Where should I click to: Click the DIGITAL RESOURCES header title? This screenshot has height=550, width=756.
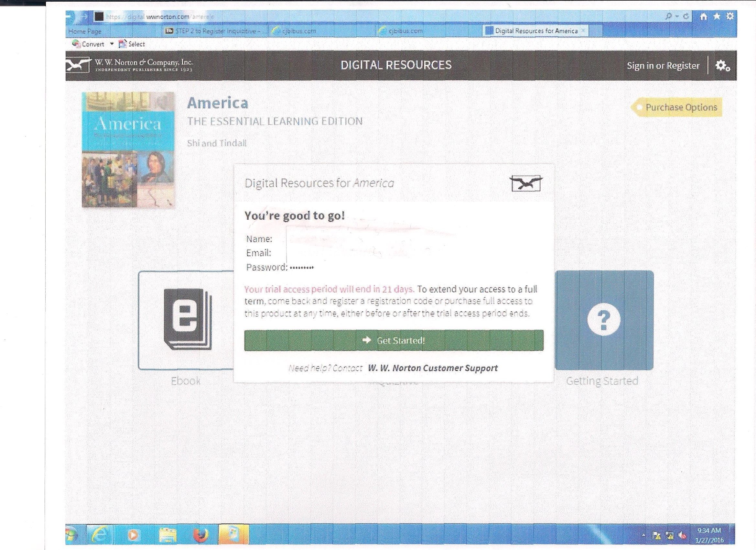point(396,65)
